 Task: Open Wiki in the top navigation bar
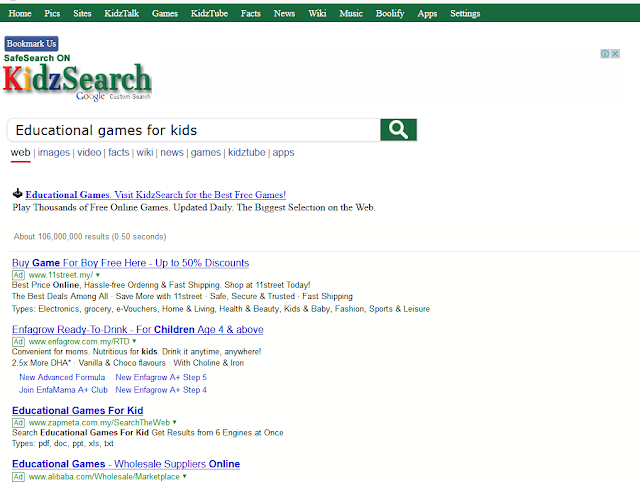click(x=318, y=13)
